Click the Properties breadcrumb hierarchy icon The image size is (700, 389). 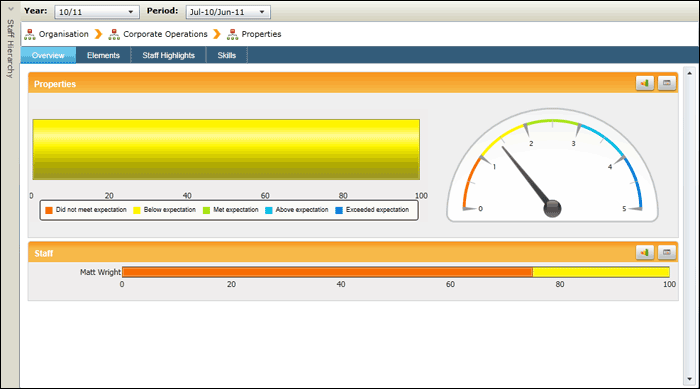tap(233, 34)
